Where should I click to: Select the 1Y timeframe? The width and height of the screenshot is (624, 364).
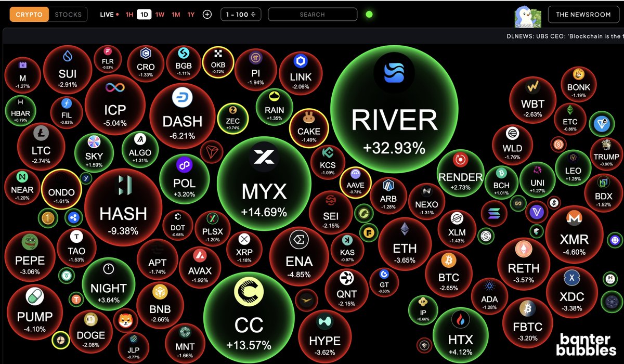(191, 15)
